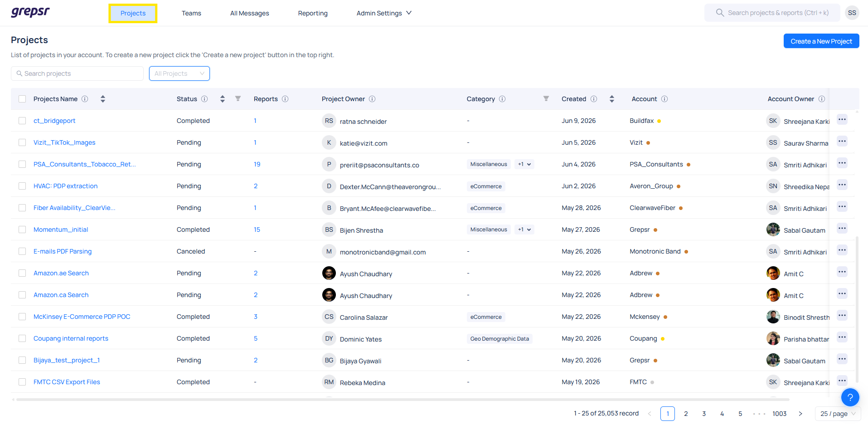Click the Category column filter icon
Viewport: 868px width, 425px height.
(x=546, y=99)
